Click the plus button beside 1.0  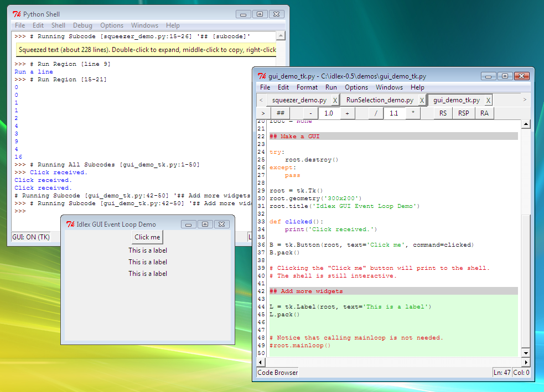(347, 113)
